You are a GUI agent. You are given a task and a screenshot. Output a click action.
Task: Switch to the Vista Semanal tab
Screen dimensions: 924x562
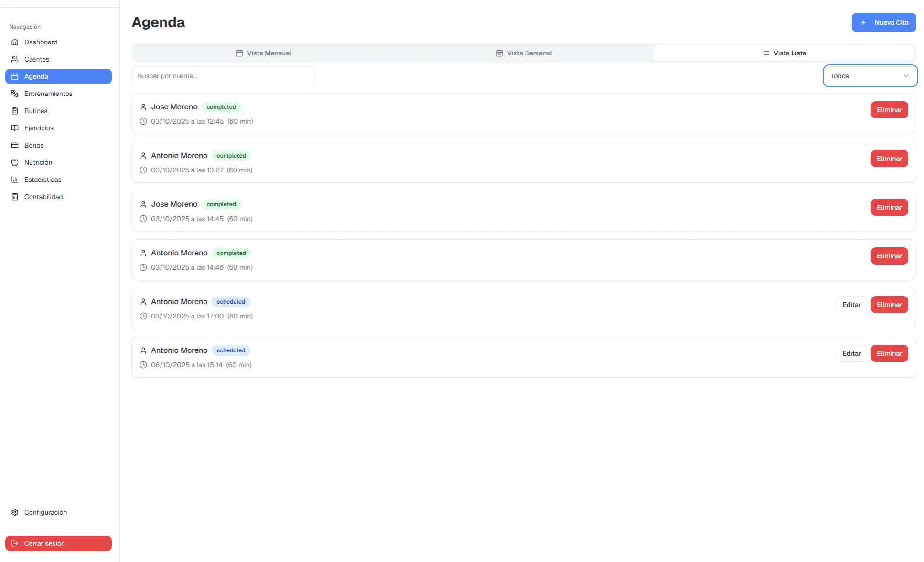coord(524,53)
